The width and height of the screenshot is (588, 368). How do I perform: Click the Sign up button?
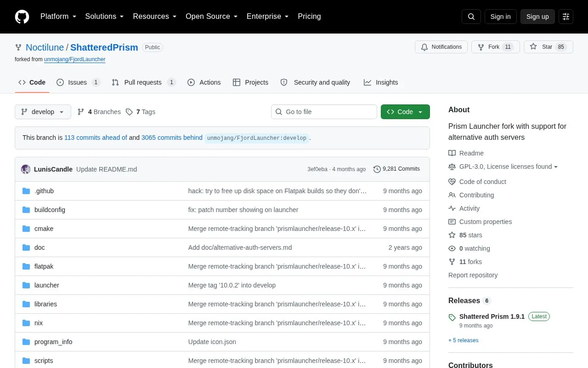click(537, 17)
